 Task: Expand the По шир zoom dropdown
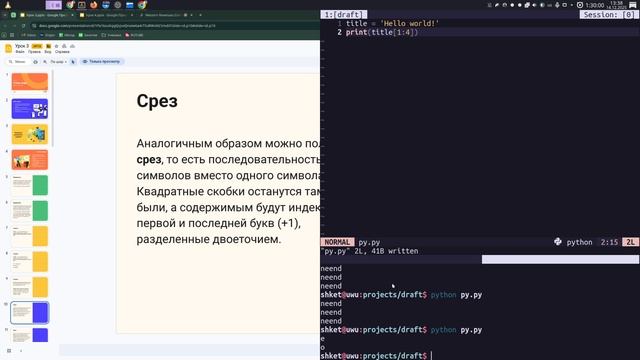click(58, 62)
